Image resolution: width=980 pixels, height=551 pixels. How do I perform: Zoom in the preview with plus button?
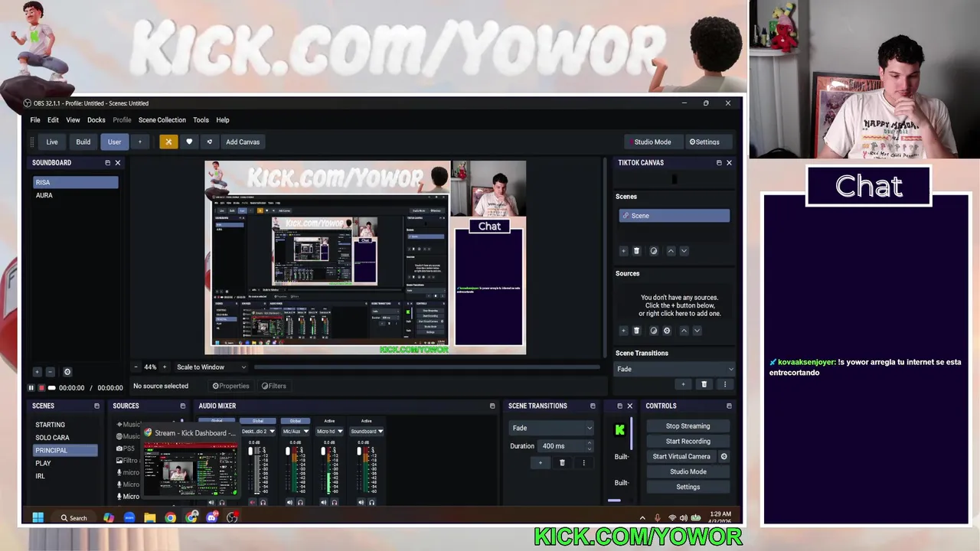(x=165, y=367)
